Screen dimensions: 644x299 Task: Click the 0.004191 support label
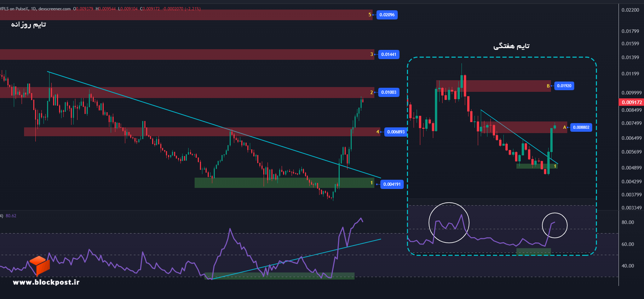[x=392, y=184]
